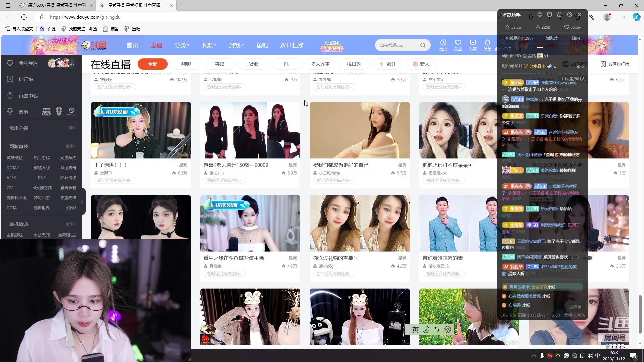Open 英雄联盟 game category link
Viewport: 644px width, 362px height.
pyautogui.click(x=15, y=158)
